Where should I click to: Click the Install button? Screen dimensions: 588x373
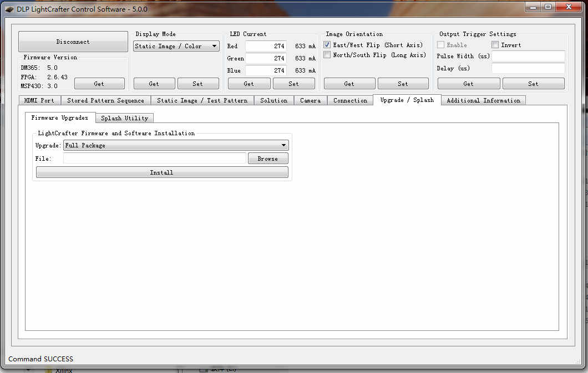coord(162,172)
